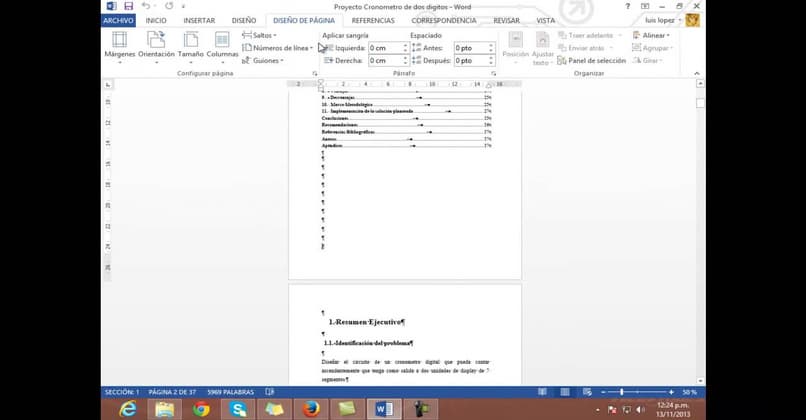Adjust the Derecha indent spinner arrows
The height and width of the screenshot is (420, 806).
click(405, 61)
